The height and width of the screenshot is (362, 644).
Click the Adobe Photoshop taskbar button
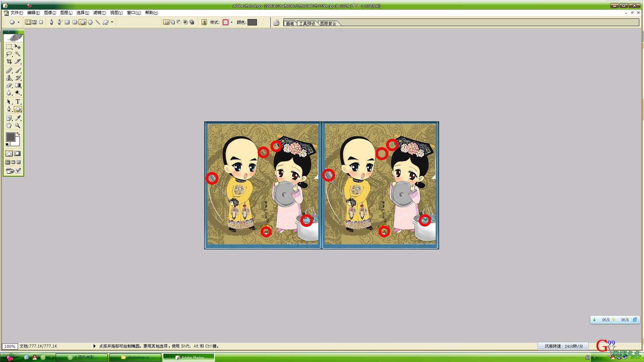click(189, 357)
